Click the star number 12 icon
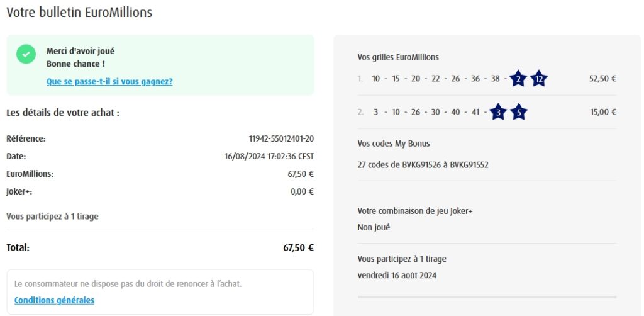 tap(539, 79)
